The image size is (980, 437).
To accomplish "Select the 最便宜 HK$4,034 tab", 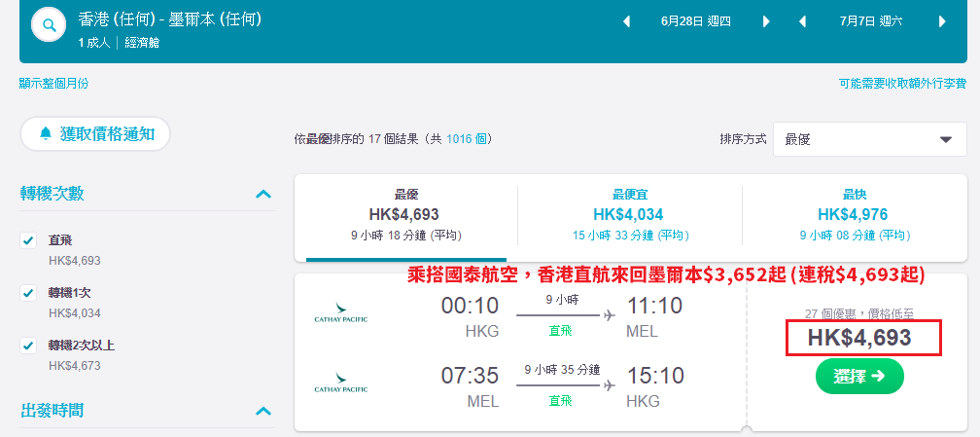I will pyautogui.click(x=630, y=216).
